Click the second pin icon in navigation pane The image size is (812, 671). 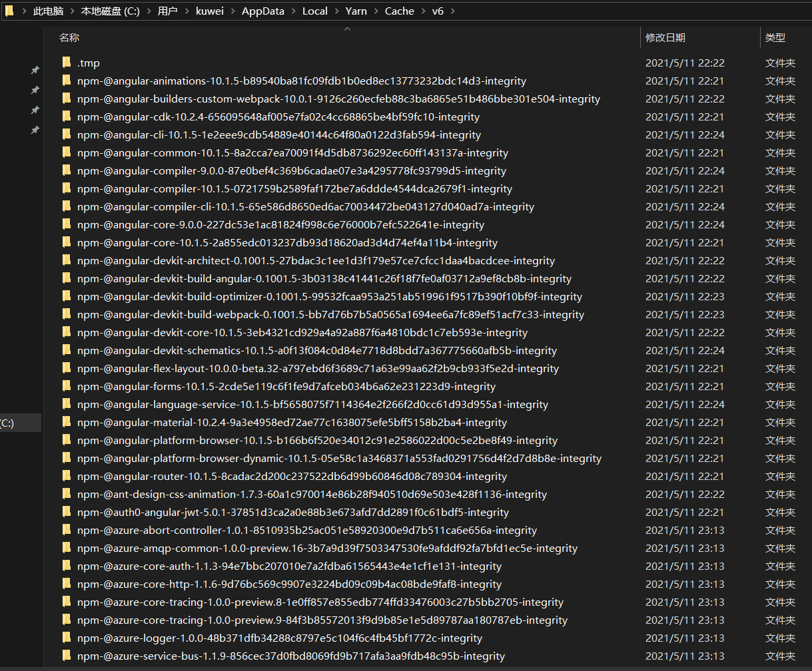click(35, 90)
